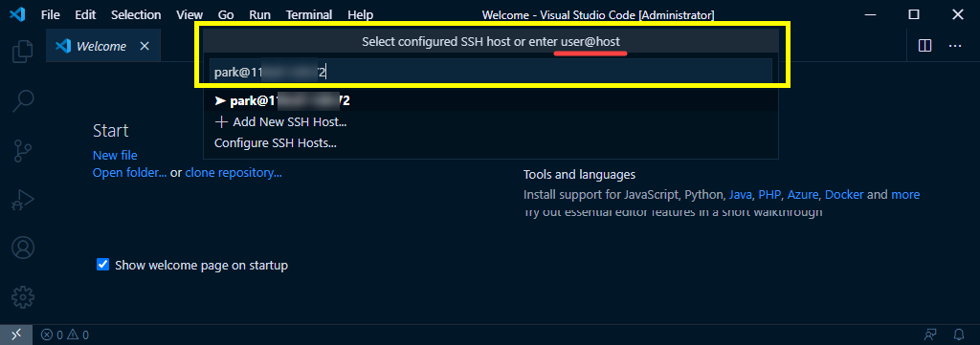The width and height of the screenshot is (980, 345).
Task: Open the Explorer view in activity bar
Action: pos(23,51)
